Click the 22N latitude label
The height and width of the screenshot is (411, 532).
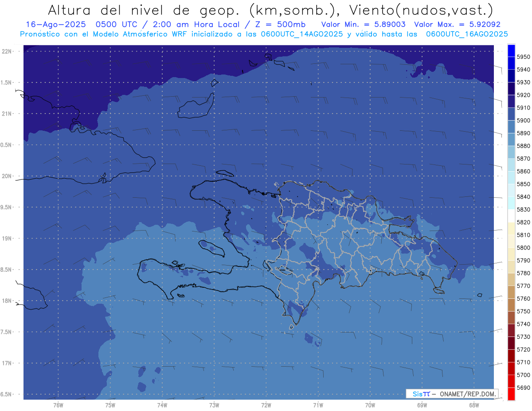click(x=7, y=51)
